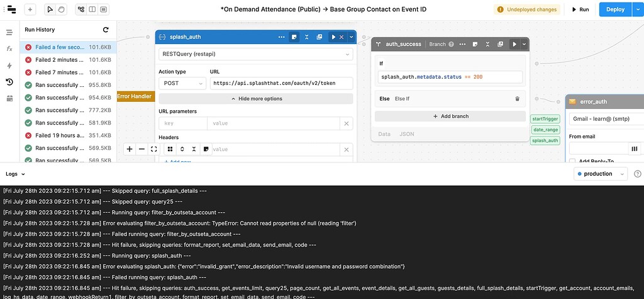Open the hamburger blocks sidebar panel

point(9,33)
